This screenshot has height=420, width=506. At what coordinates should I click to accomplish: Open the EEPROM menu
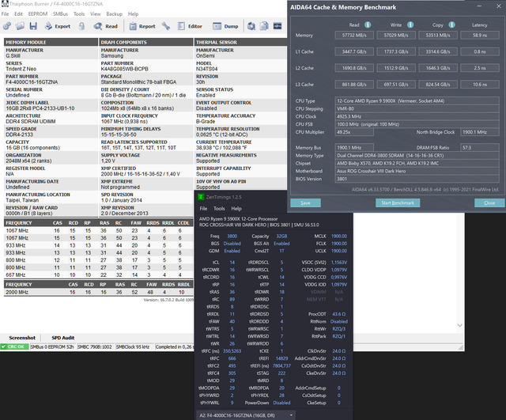(38, 14)
